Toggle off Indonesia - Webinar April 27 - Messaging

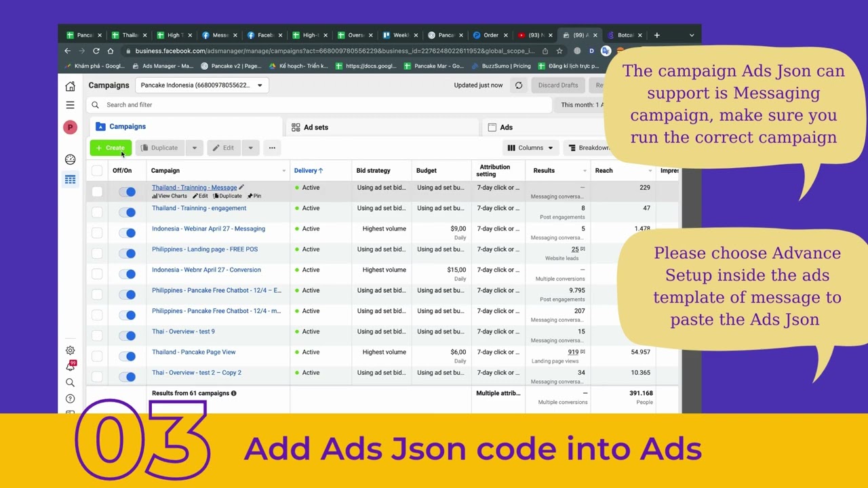pyautogui.click(x=127, y=233)
